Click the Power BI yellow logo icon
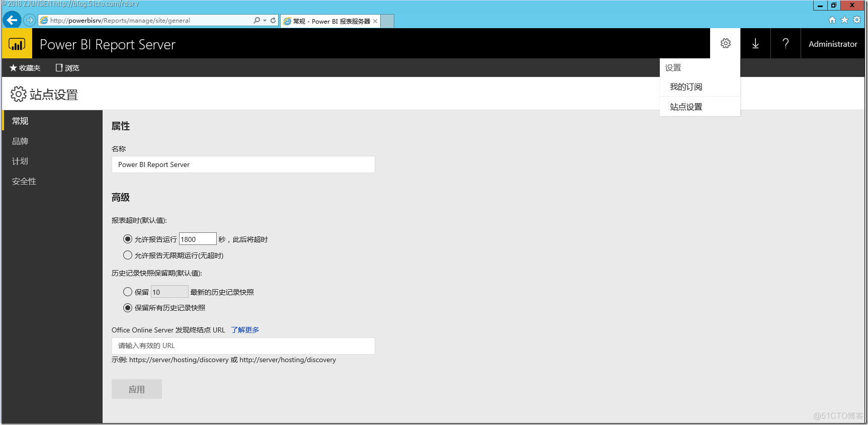 (x=17, y=44)
